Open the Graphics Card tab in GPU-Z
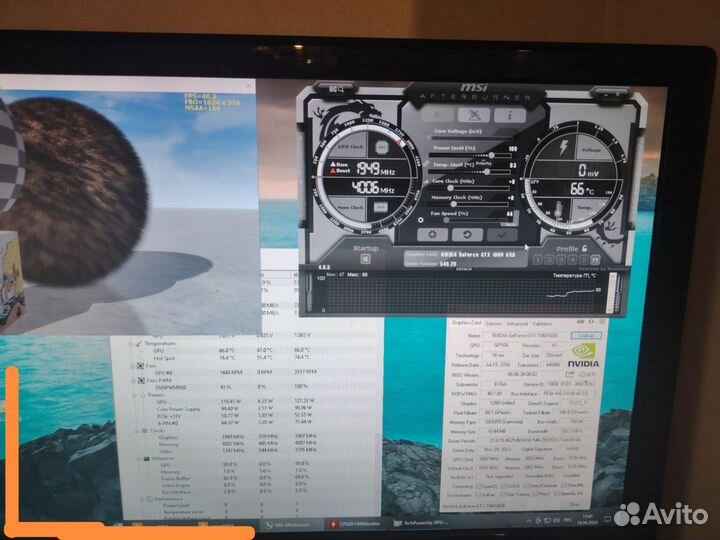The image size is (720, 540). (466, 323)
